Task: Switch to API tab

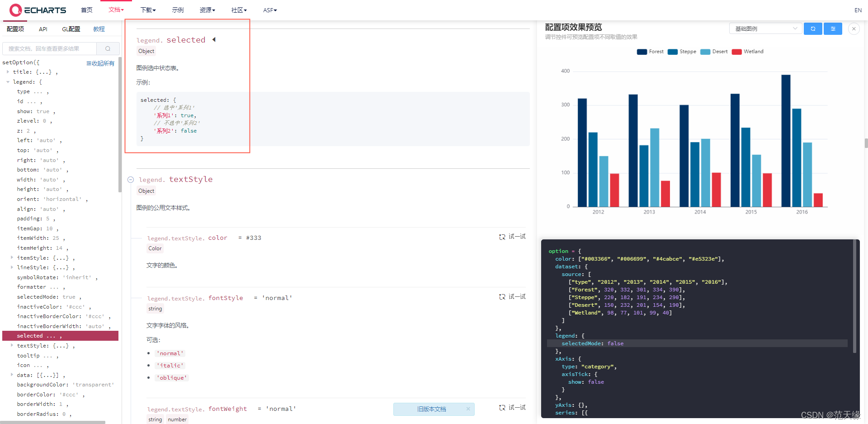Action: [x=43, y=29]
